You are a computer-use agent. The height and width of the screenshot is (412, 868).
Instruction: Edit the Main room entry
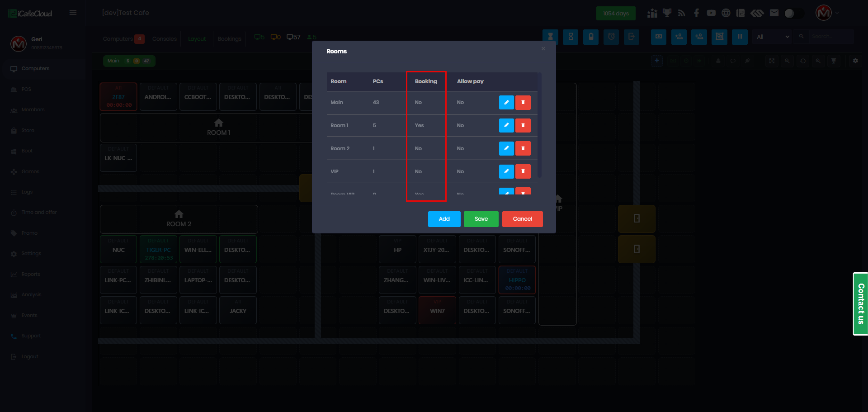(x=506, y=103)
